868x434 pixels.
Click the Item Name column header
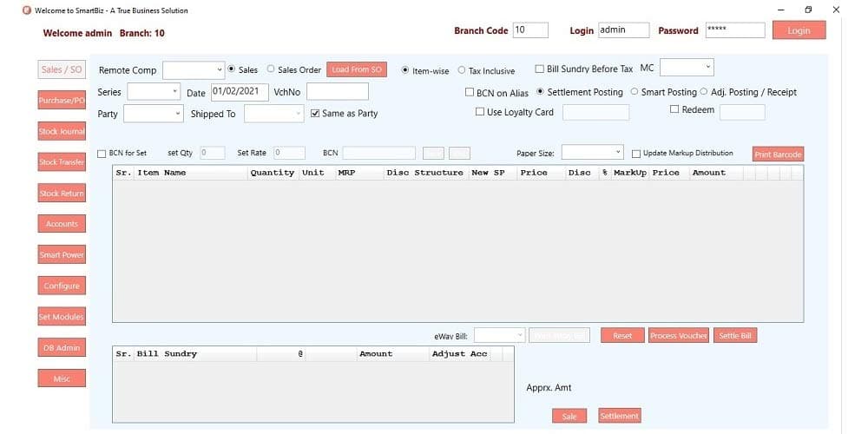(x=191, y=173)
